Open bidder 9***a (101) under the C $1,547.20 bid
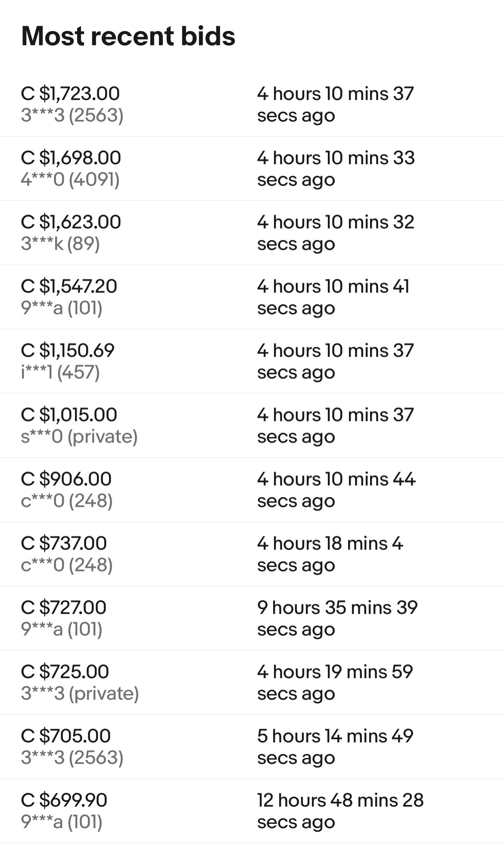The image size is (504, 854). pos(62,308)
